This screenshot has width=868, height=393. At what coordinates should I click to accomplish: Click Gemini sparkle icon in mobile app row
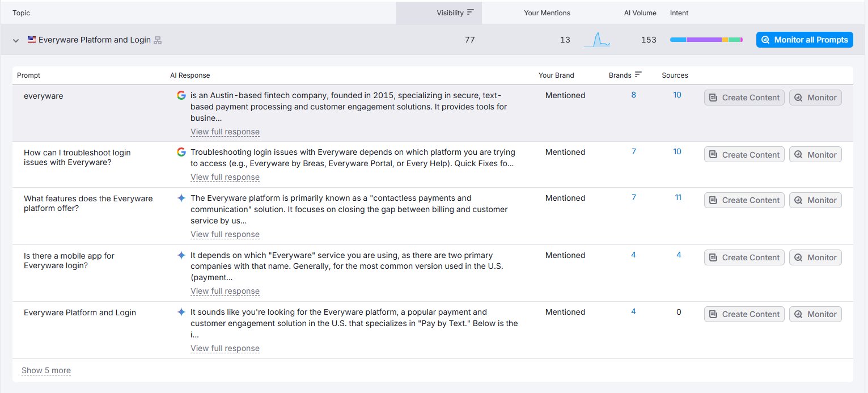coord(181,255)
